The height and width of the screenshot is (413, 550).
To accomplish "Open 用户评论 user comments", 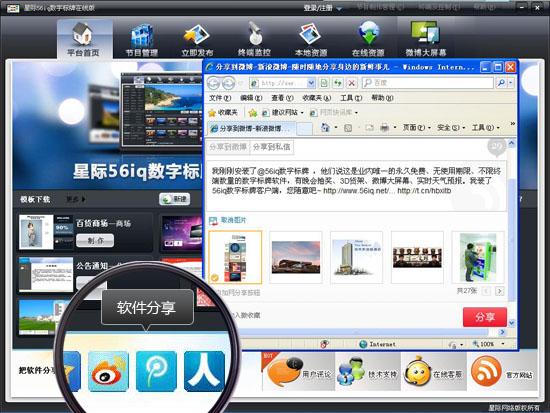I will (299, 372).
